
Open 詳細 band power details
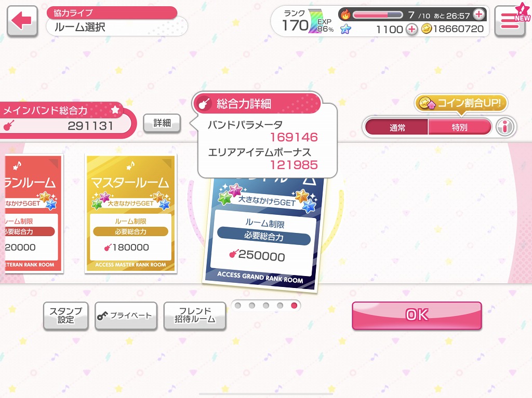tap(162, 123)
